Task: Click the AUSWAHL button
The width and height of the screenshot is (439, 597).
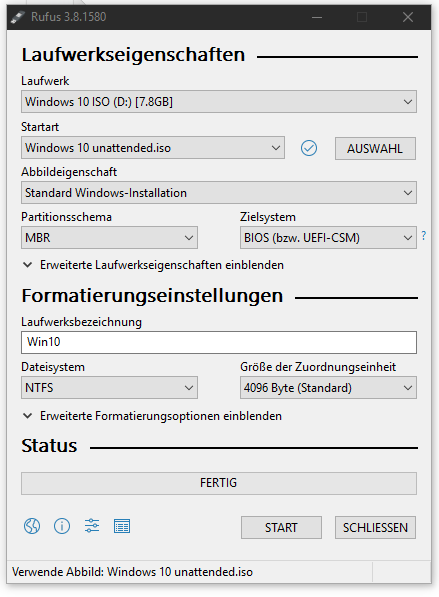Action: [x=375, y=148]
